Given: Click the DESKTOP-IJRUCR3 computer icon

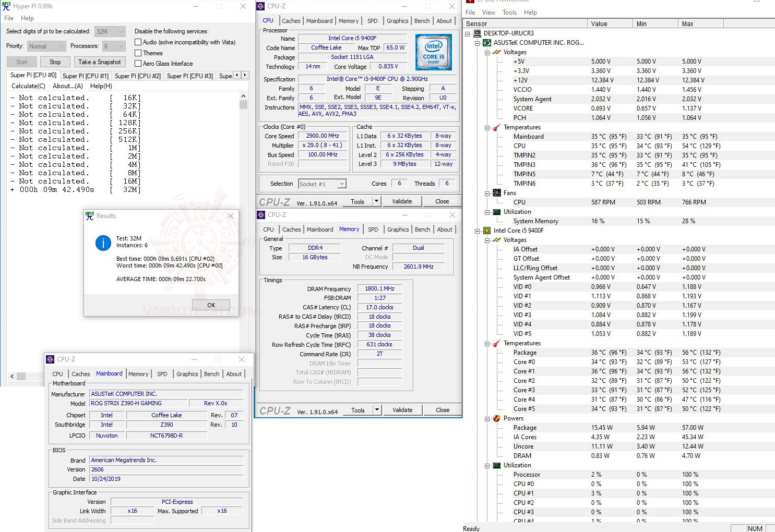Looking at the screenshot, I should pos(478,33).
